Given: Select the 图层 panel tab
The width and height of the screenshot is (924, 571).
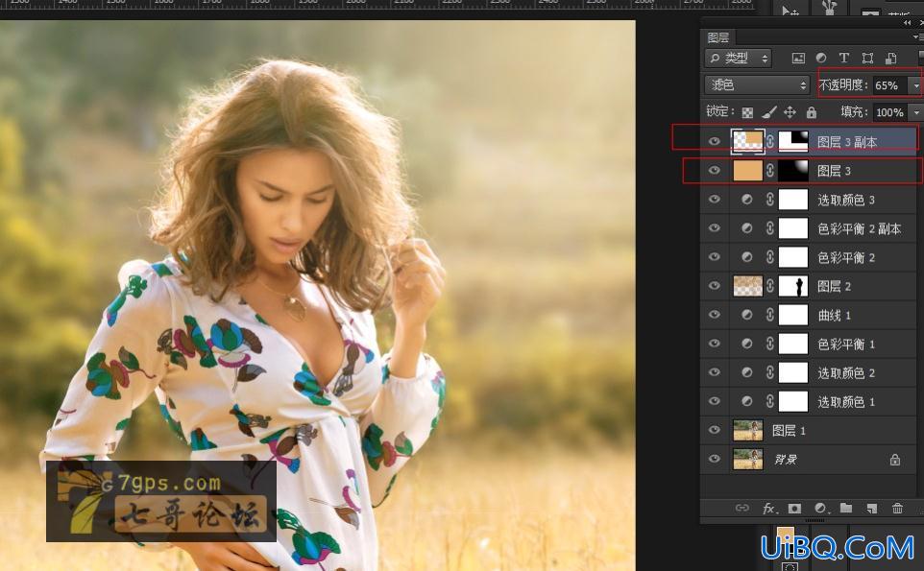Looking at the screenshot, I should click(718, 37).
